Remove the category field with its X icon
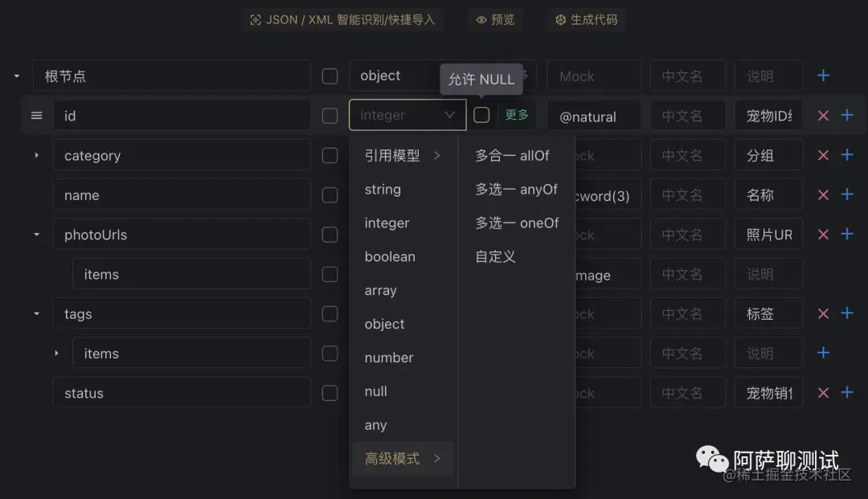This screenshot has width=868, height=499. (x=823, y=154)
